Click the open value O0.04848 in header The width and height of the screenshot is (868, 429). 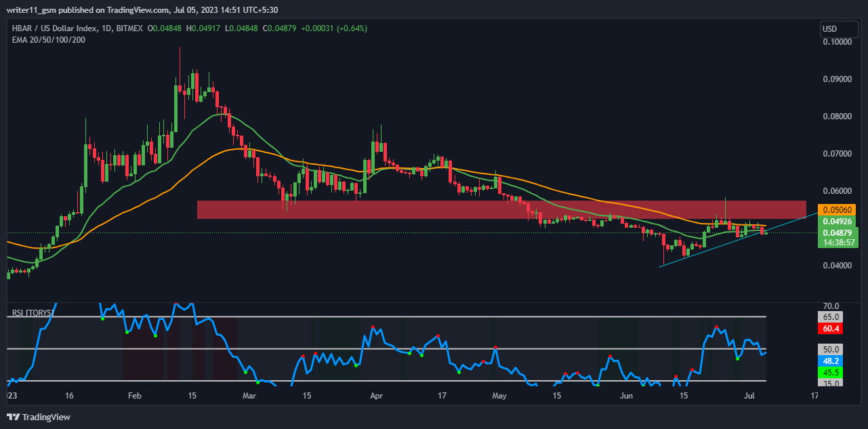(x=164, y=28)
